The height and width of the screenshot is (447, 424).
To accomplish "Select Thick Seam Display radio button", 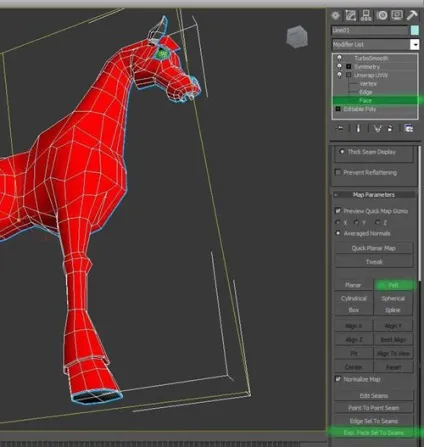I will pyautogui.click(x=342, y=151).
